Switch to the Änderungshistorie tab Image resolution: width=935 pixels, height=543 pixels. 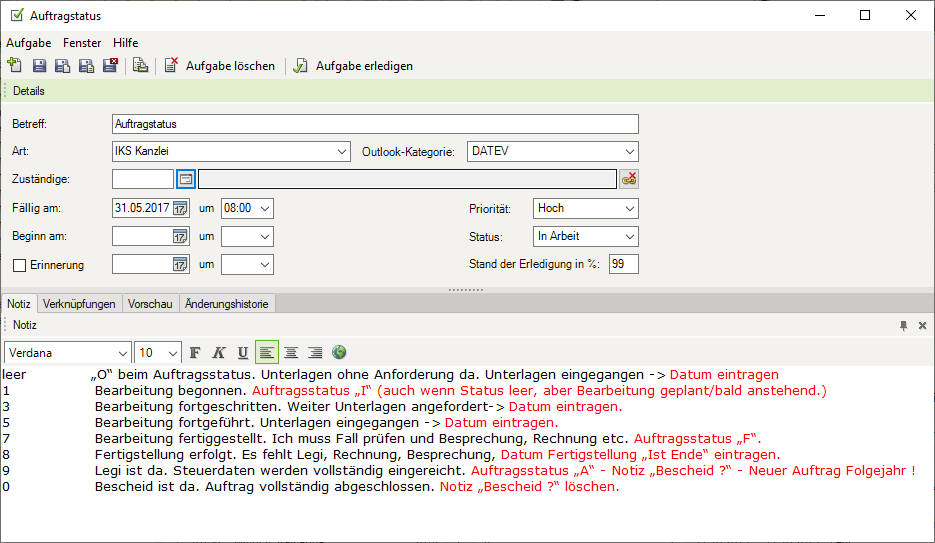pyautogui.click(x=228, y=303)
